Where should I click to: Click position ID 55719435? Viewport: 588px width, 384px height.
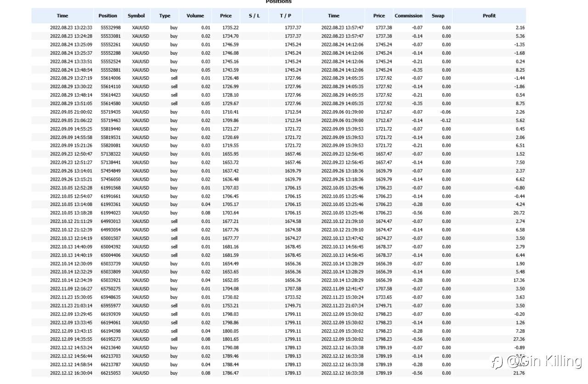[x=111, y=112]
